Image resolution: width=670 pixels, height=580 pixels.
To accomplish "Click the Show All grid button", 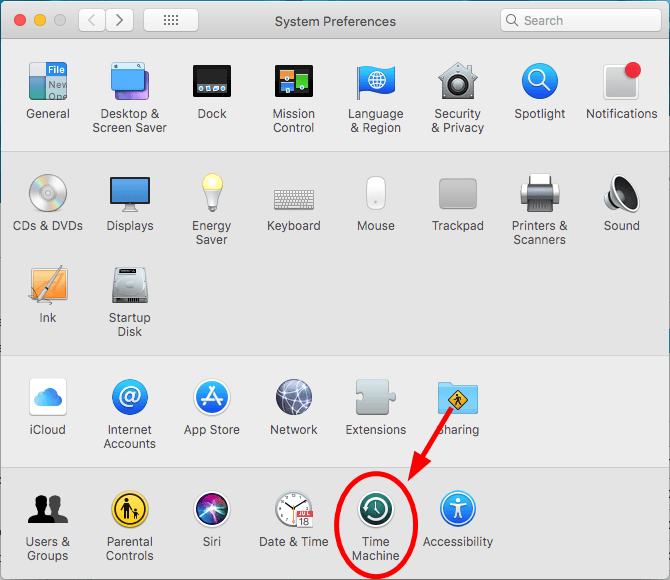I will 171,20.
